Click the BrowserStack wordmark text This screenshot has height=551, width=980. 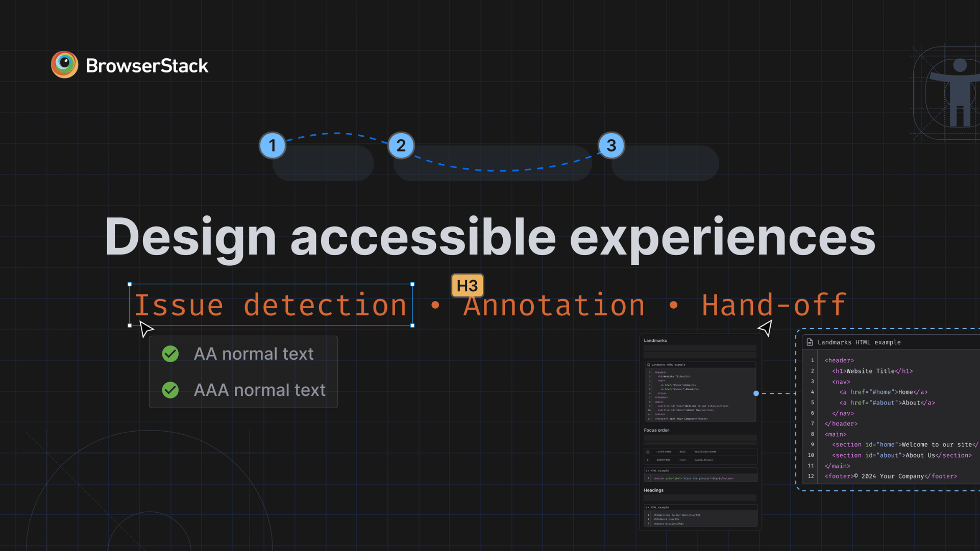click(147, 66)
